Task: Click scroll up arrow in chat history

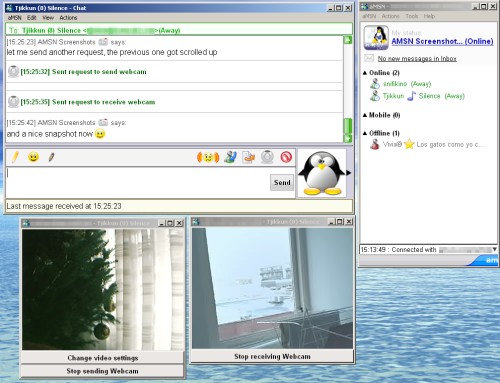Action: pyautogui.click(x=348, y=40)
